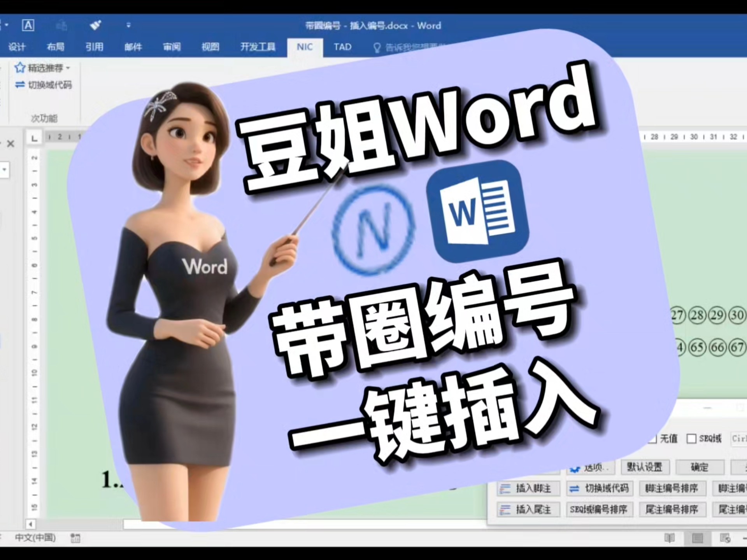Click the 切换域代码 button next to 插入脚注
The width and height of the screenshot is (747, 560).
(600, 488)
